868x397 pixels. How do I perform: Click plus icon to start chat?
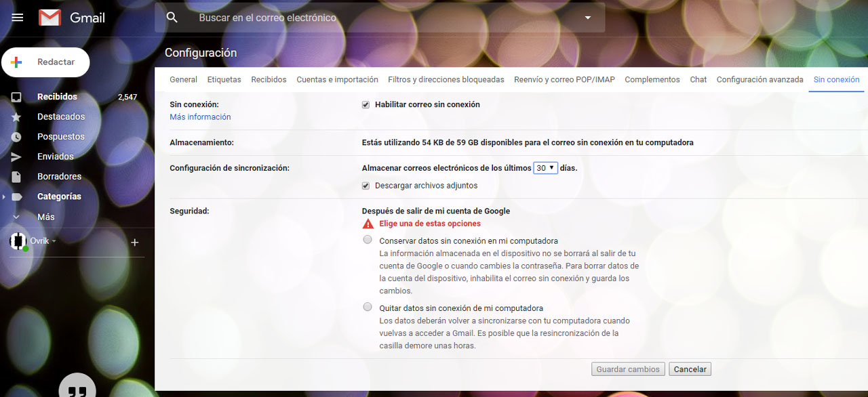(134, 242)
